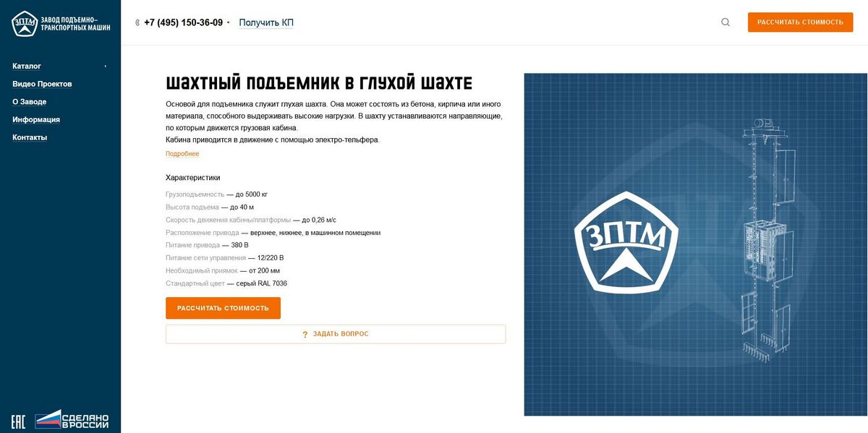Screen dimensions: 868x433
Task: Click Рассчитать стоимость button below characteristics
Action: 223,308
